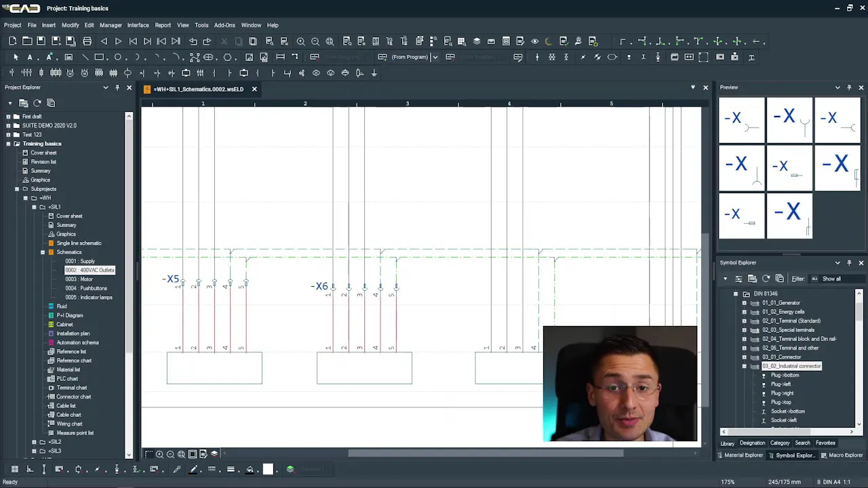Switch to the Category tab in Symbol Explorer
The image size is (868, 488).
(780, 443)
